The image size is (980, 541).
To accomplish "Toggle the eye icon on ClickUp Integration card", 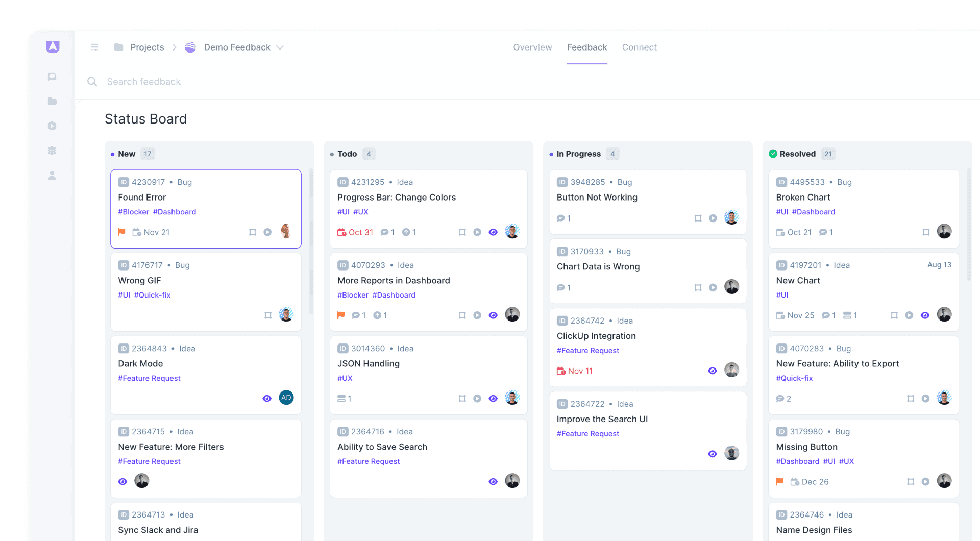I will [713, 371].
